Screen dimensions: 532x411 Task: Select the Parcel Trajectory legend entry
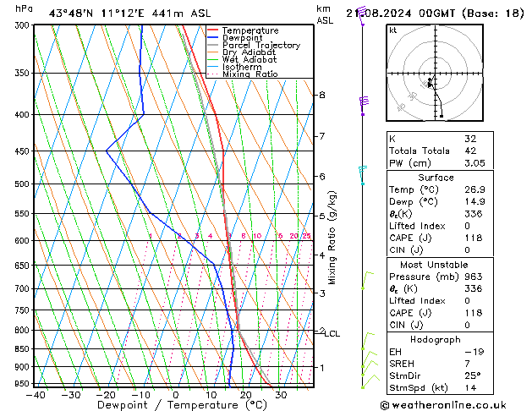pyautogui.click(x=254, y=45)
